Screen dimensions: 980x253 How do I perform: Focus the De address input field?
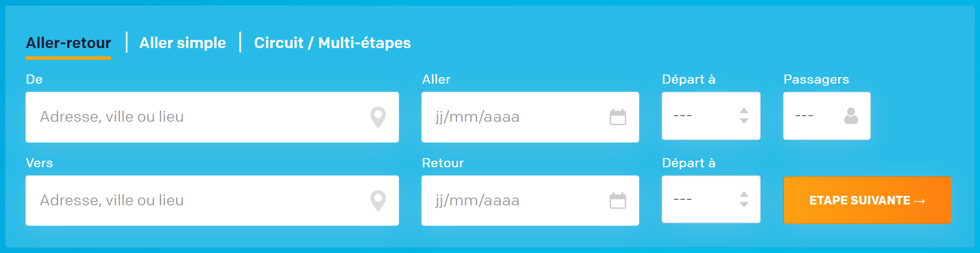[x=212, y=117]
